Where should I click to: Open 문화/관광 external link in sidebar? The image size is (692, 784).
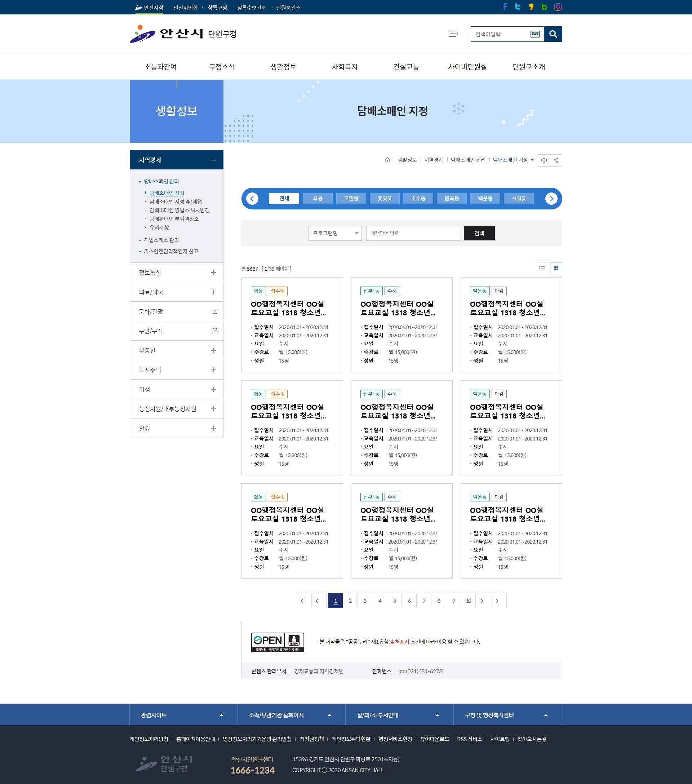tap(177, 311)
